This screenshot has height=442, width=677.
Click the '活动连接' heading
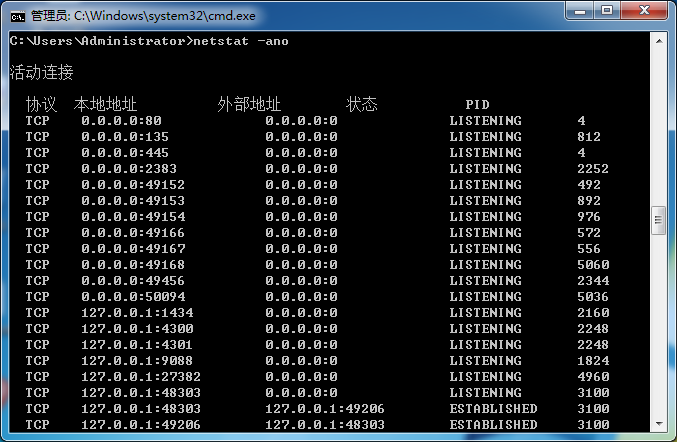tap(41, 72)
